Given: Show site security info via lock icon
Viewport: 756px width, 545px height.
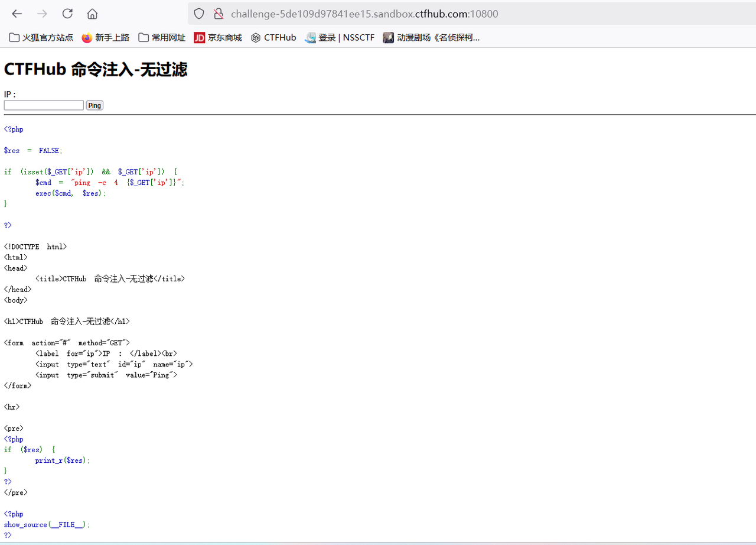Looking at the screenshot, I should [218, 14].
